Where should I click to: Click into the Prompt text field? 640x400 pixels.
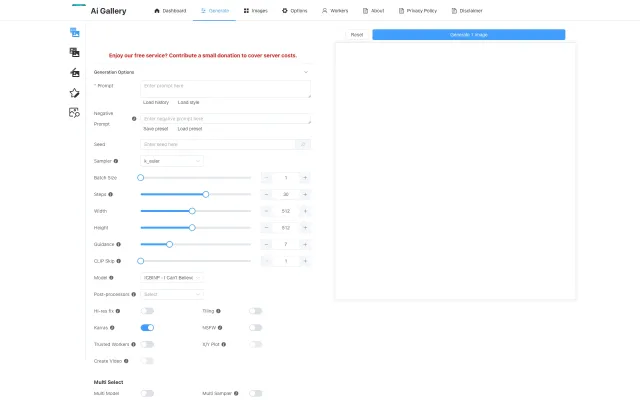pos(225,88)
